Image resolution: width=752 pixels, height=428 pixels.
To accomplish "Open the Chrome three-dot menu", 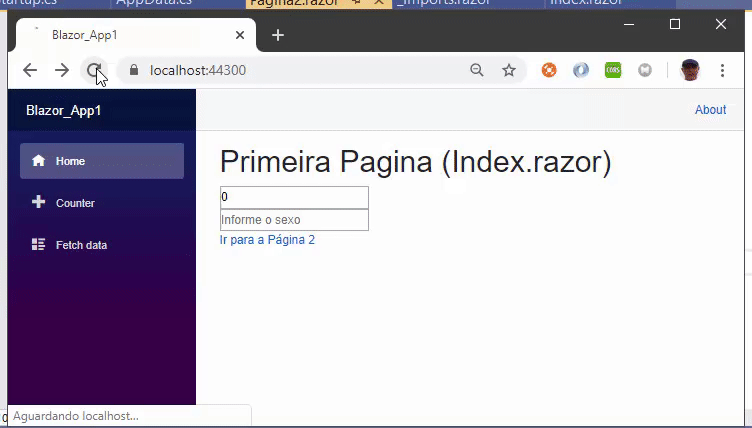I will [x=722, y=70].
